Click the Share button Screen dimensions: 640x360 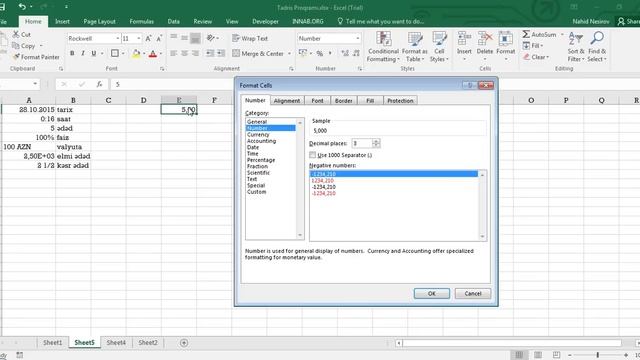point(628,21)
